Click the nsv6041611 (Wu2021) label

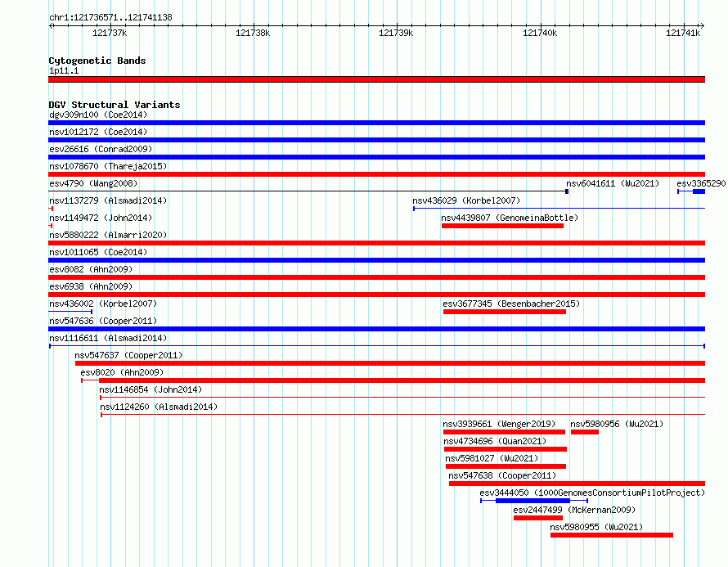(x=613, y=183)
